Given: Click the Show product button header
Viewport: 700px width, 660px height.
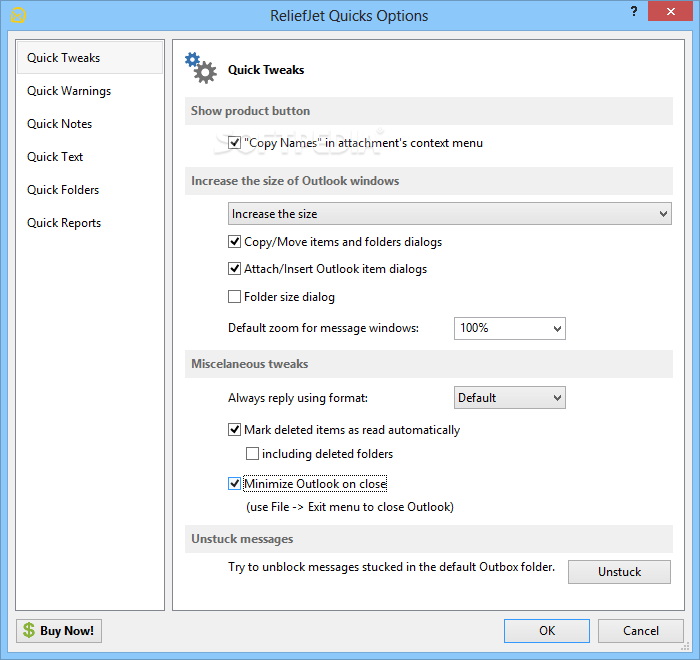Looking at the screenshot, I should (429, 111).
